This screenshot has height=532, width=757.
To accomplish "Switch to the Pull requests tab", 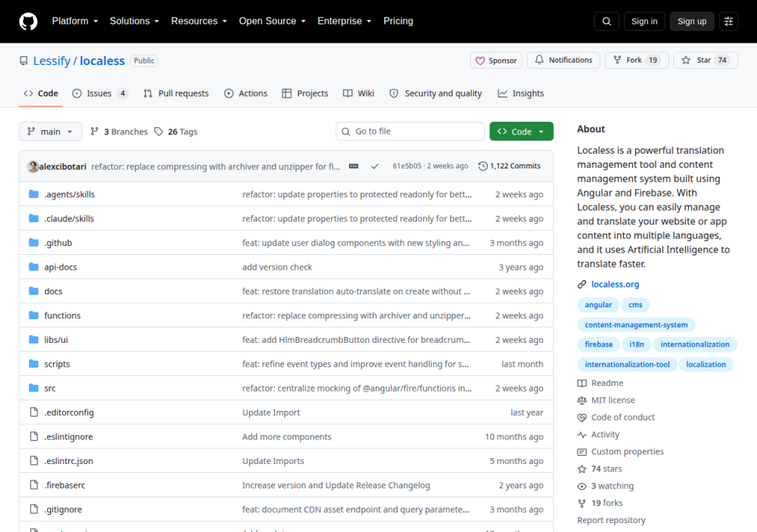I will point(176,93).
